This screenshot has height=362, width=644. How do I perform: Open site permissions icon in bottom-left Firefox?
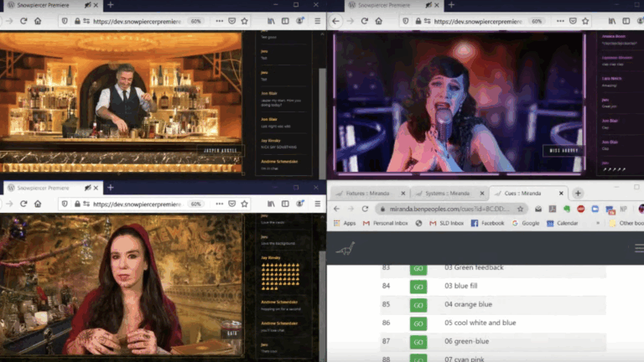[x=86, y=204]
